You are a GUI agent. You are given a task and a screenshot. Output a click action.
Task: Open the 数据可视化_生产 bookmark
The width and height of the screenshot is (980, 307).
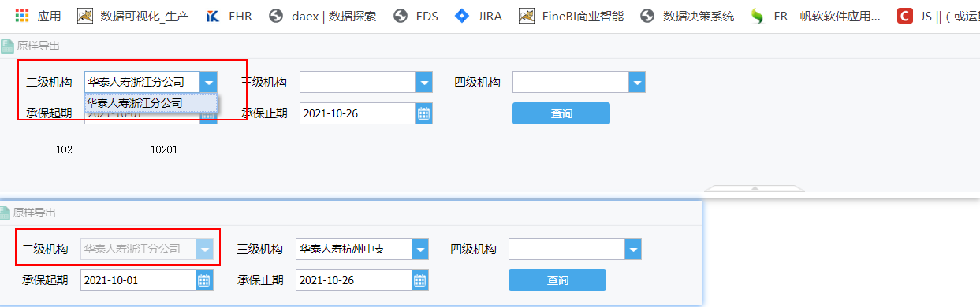133,16
